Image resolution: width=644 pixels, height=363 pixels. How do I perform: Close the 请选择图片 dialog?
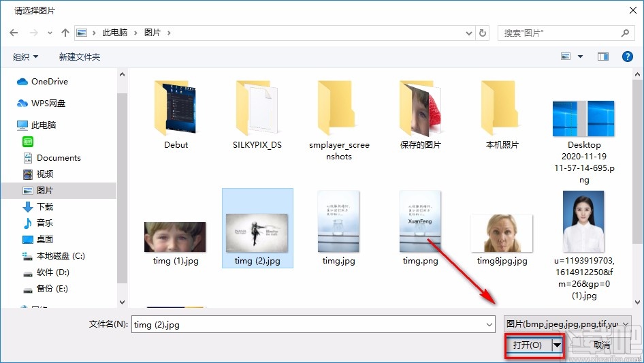633,10
